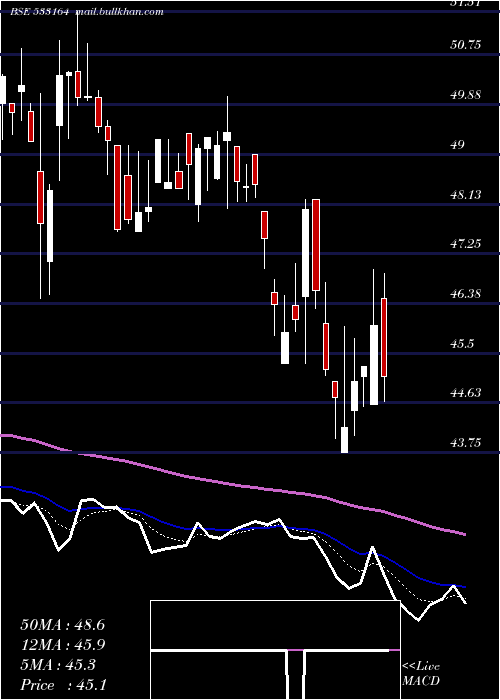Click the 'mail.bullkhan.com' header text
This screenshot has width=500, height=700.
pyautogui.click(x=119, y=12)
